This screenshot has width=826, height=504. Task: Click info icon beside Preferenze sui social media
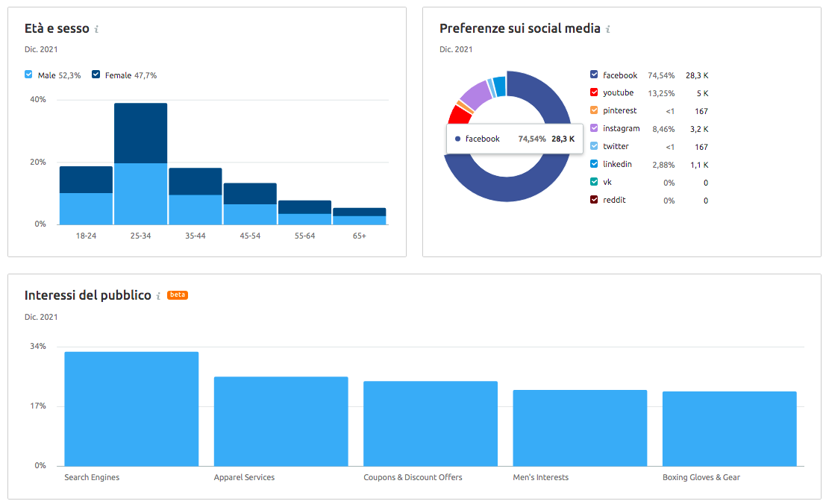[x=607, y=30]
